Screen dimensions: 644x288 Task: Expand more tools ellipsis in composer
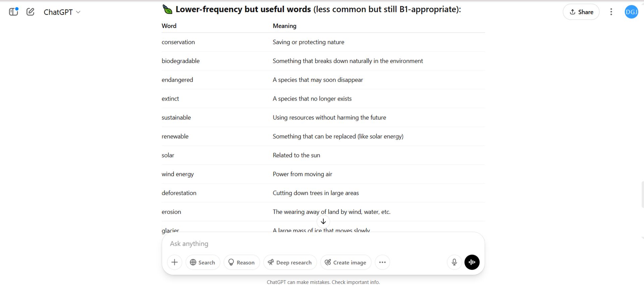pos(382,262)
